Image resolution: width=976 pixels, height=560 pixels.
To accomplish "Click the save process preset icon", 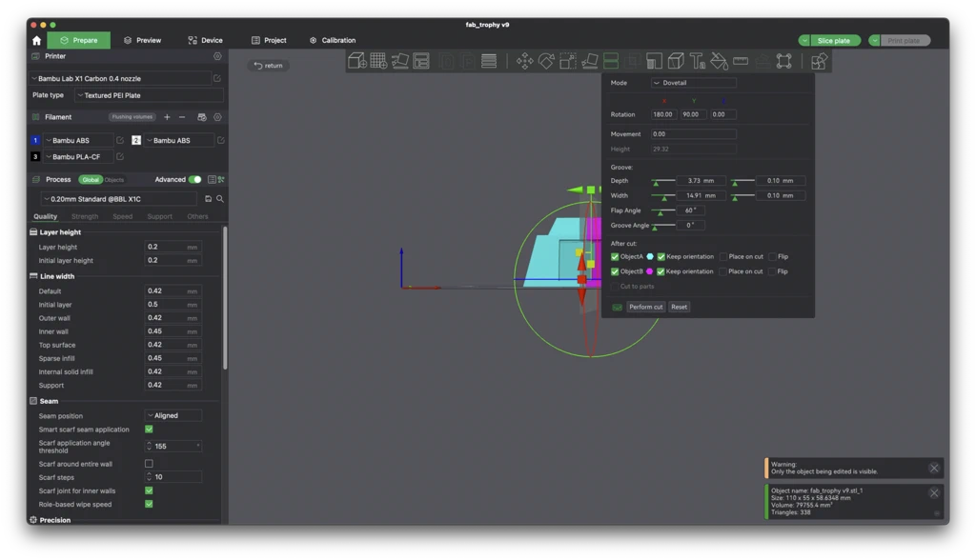I will click(x=209, y=199).
